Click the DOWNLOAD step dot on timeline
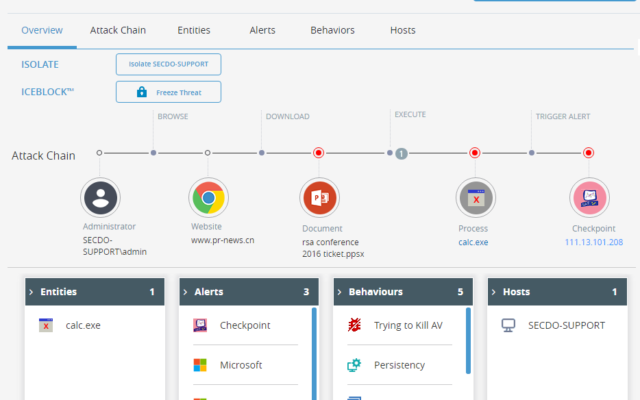 coord(261,153)
